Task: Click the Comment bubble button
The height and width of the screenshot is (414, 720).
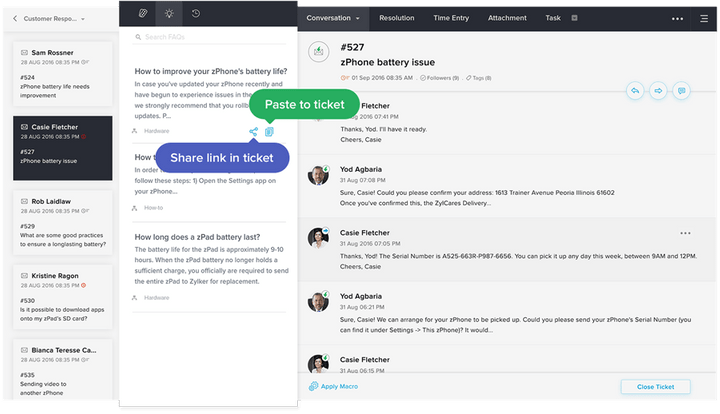Action: pos(681,90)
